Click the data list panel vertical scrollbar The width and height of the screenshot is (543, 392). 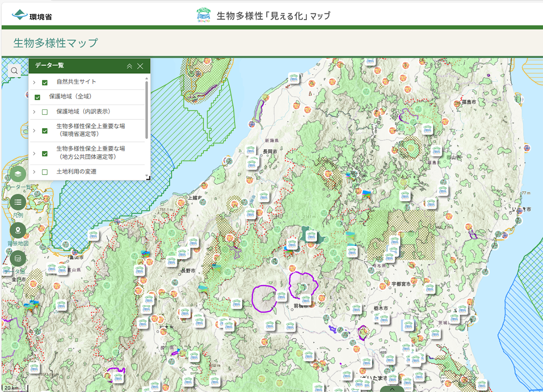[x=147, y=109]
